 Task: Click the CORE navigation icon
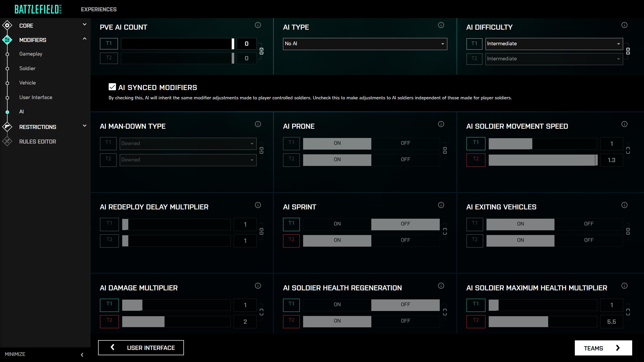[x=7, y=25]
